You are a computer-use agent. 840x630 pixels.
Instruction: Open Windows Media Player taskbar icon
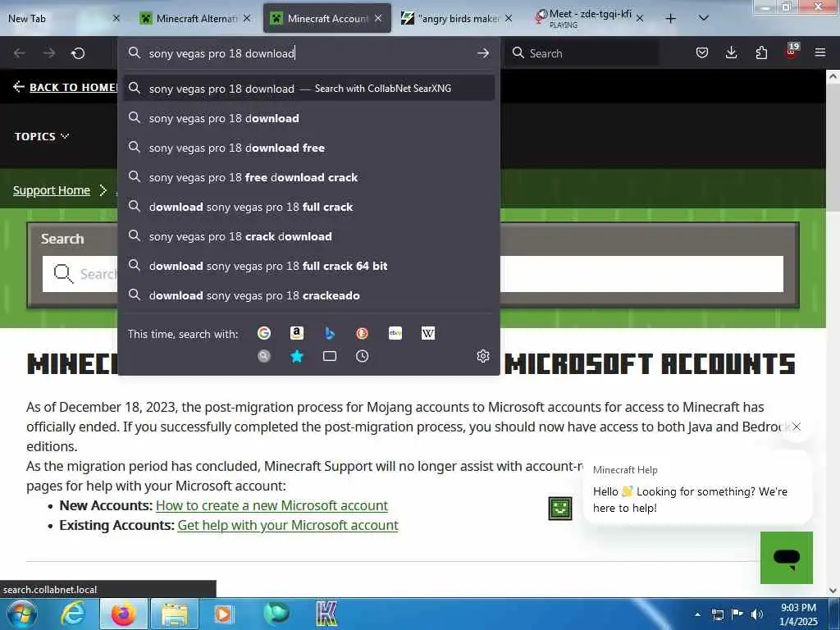[223, 614]
